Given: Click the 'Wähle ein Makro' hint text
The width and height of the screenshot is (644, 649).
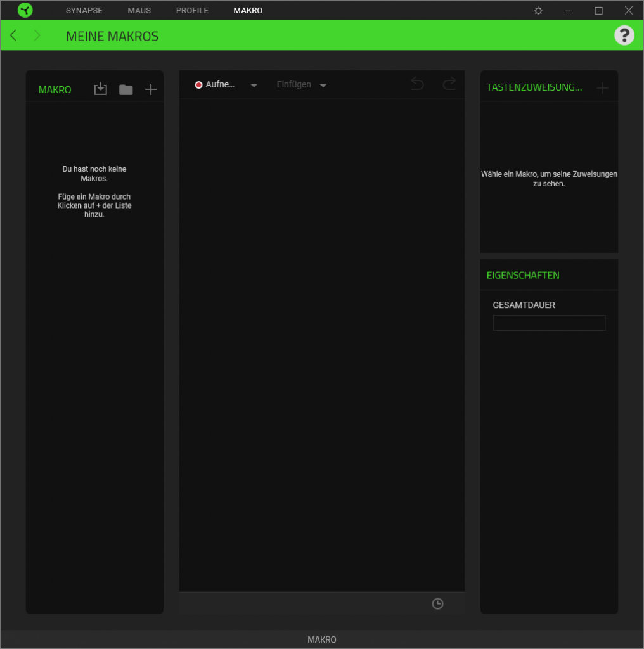Looking at the screenshot, I should pos(549,179).
